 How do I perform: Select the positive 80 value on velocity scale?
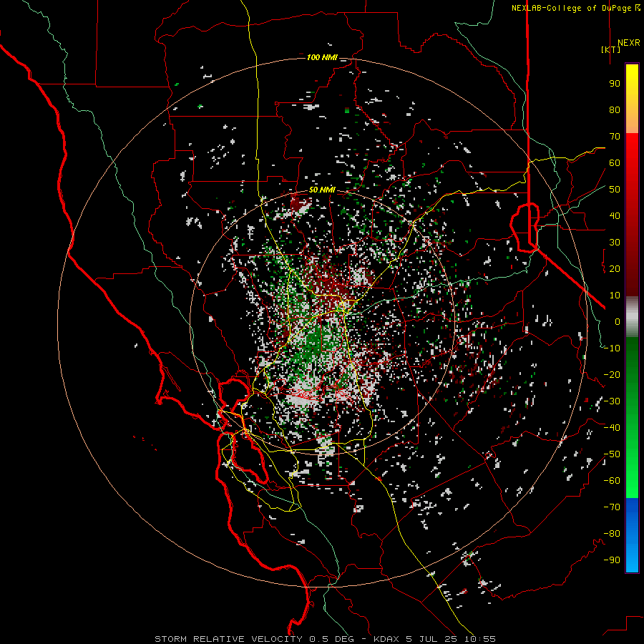(x=615, y=109)
